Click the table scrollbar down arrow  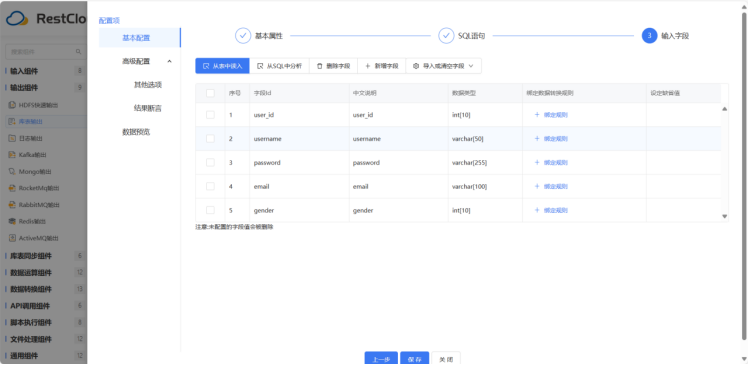tap(725, 216)
